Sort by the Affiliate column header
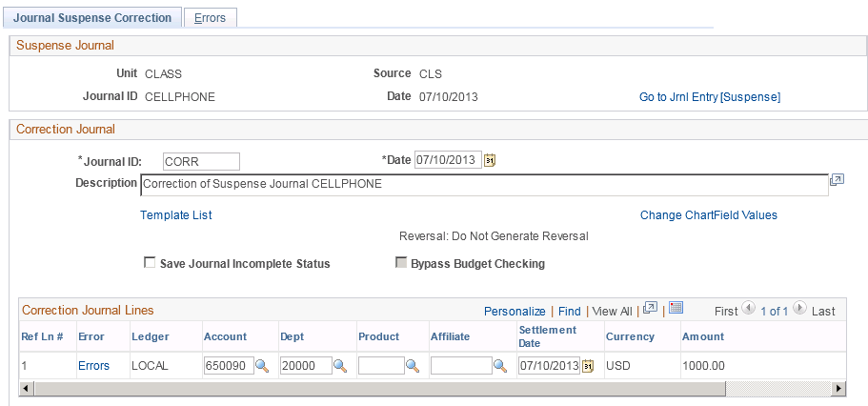Screen dimensions: 868x406 (450, 336)
